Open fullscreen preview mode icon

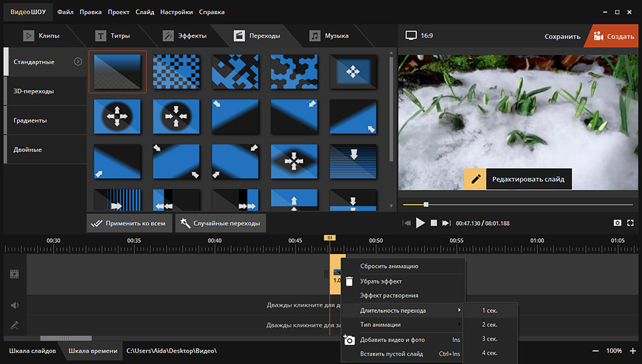pos(630,223)
